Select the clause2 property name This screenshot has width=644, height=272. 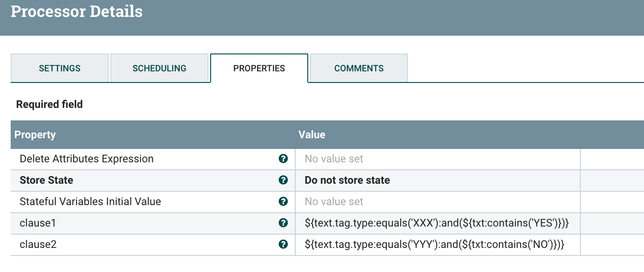[x=38, y=244]
